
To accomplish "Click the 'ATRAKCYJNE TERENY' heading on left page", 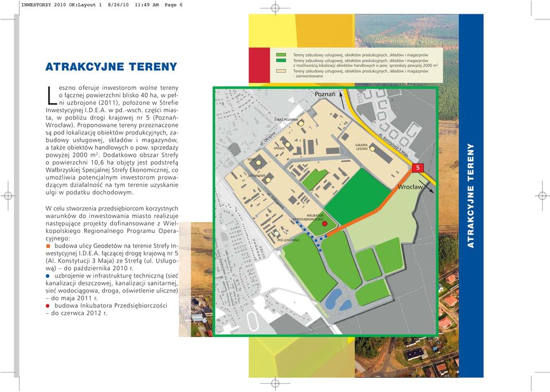I will tap(111, 67).
